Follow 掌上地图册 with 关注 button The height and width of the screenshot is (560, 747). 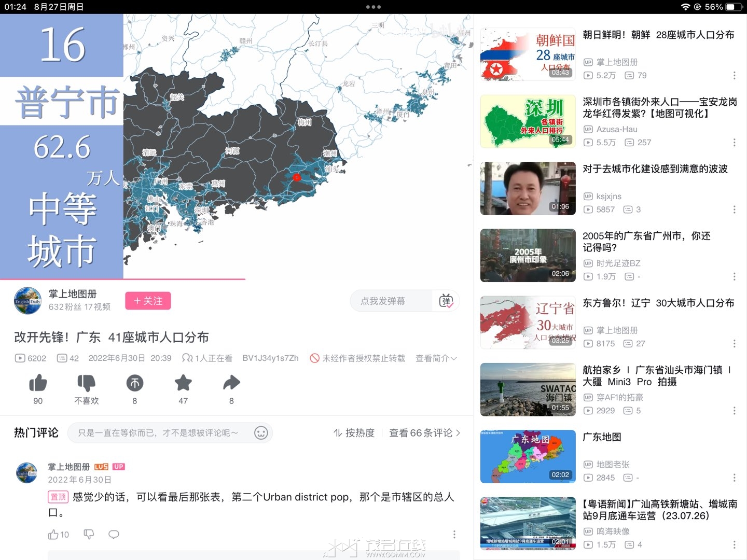coord(148,301)
